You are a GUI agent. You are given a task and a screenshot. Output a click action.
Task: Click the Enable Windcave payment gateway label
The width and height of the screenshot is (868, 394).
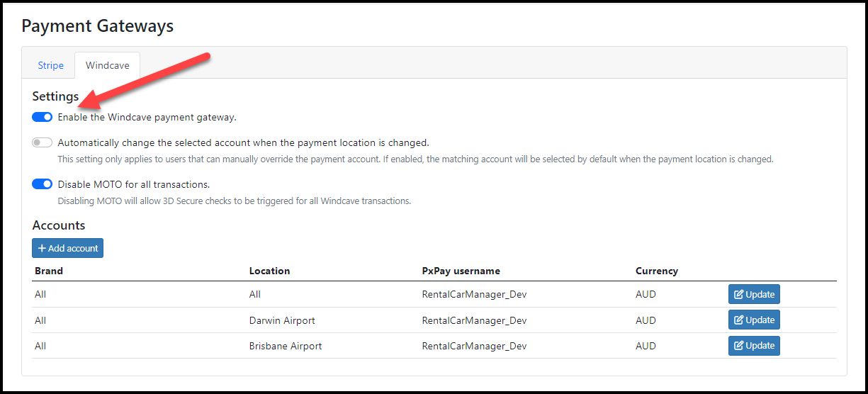pos(147,117)
